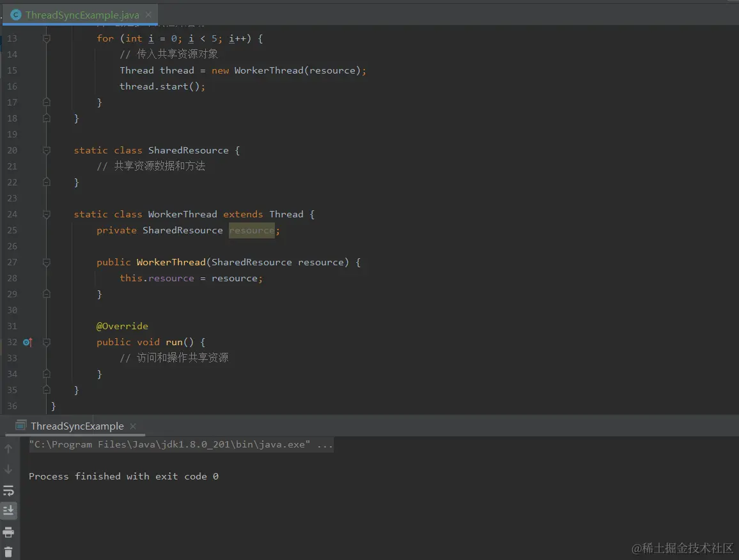Click line number 25 in the gutter

point(12,230)
